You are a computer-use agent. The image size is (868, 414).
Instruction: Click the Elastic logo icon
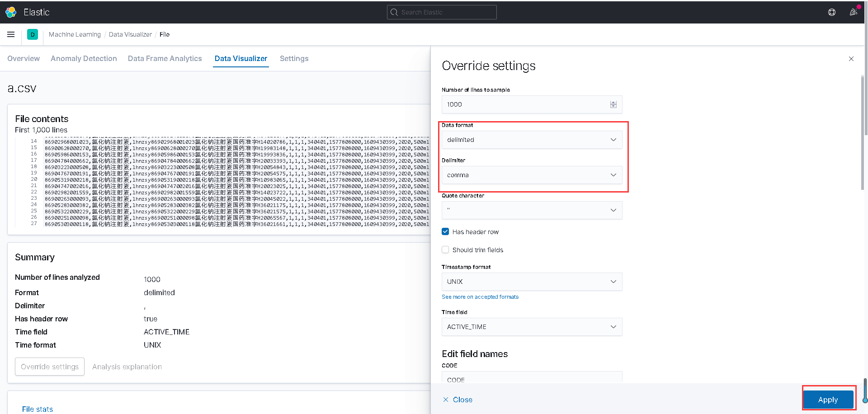point(11,12)
